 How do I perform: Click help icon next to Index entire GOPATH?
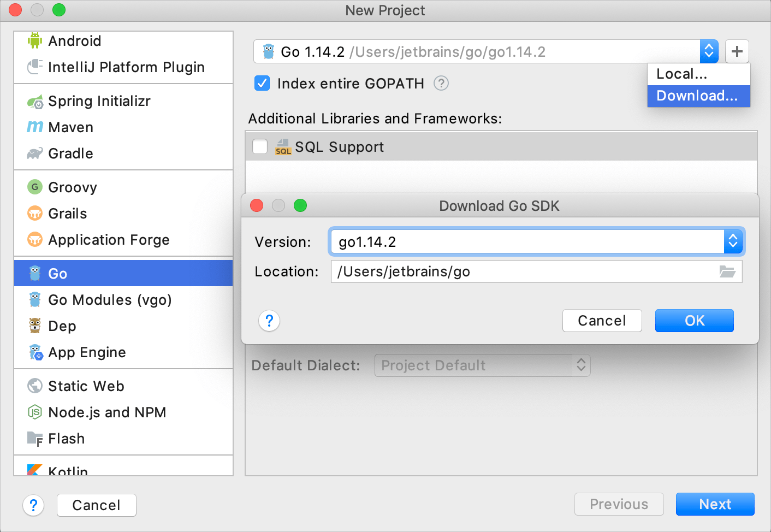[x=441, y=83]
